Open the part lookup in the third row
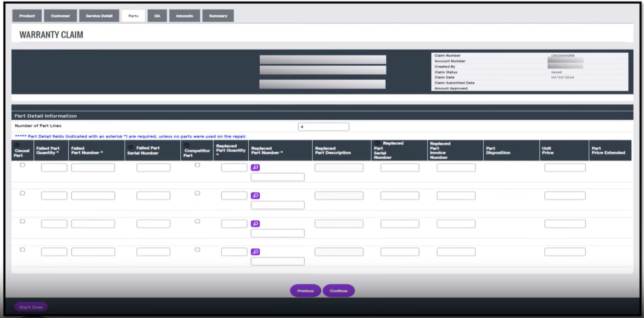644x318 pixels. pos(255,224)
